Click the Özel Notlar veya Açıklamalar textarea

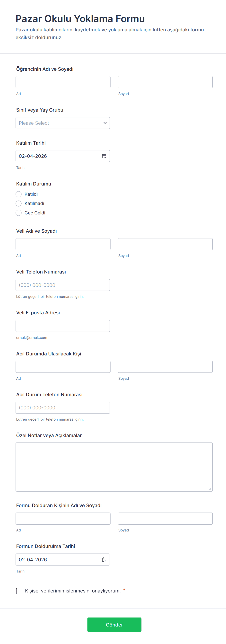[x=114, y=467]
